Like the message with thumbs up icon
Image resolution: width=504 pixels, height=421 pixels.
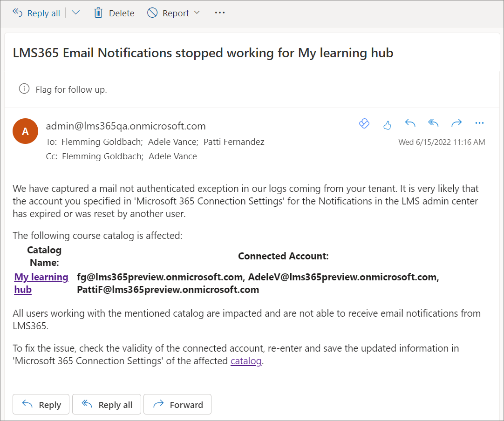tap(387, 124)
